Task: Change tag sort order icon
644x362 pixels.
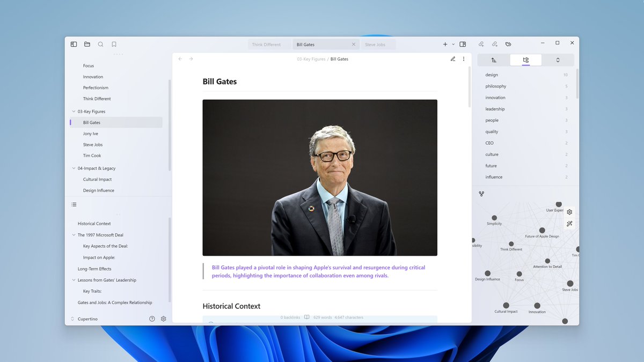Action: click(494, 60)
